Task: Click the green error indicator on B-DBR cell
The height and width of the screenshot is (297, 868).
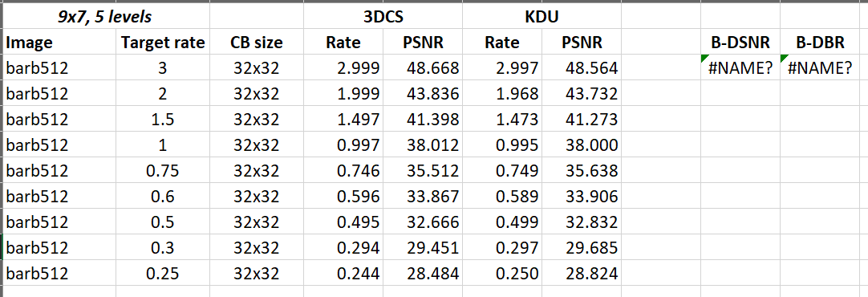Action: pyautogui.click(x=783, y=58)
